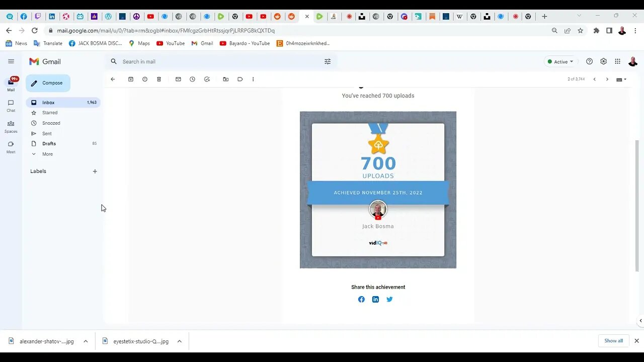
Task: Move this email to a folder
Action: tap(226, 79)
